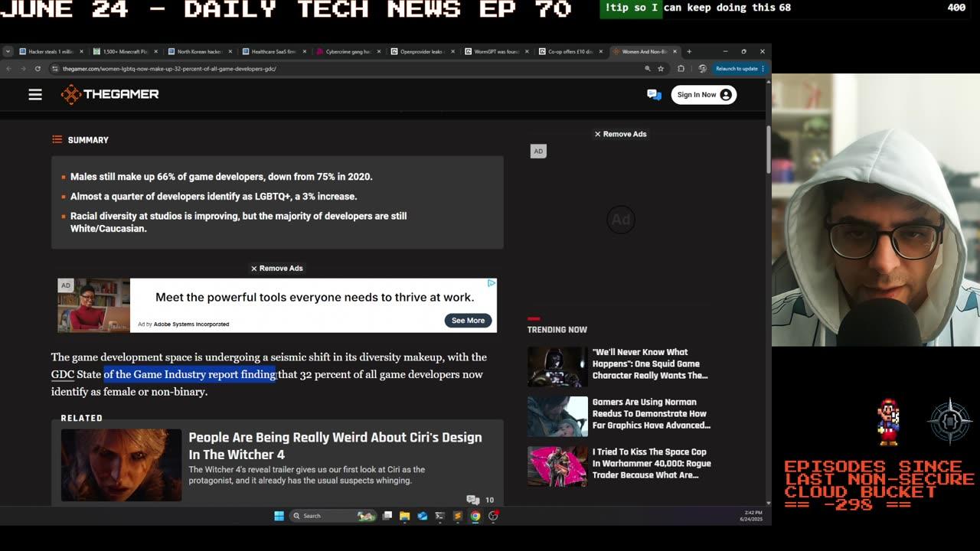Screen dimensions: 980x551
Task: Click Remove Ads above sidebar ad
Action: (x=620, y=134)
